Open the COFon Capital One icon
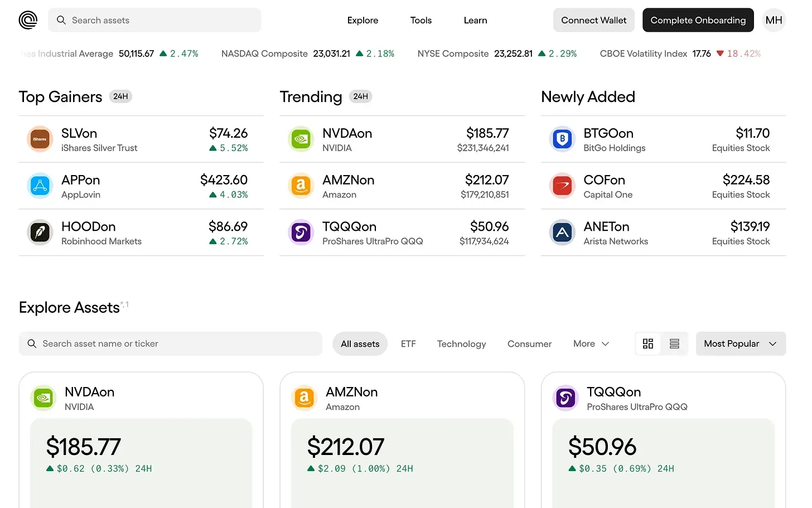812x508 pixels. pos(562,186)
